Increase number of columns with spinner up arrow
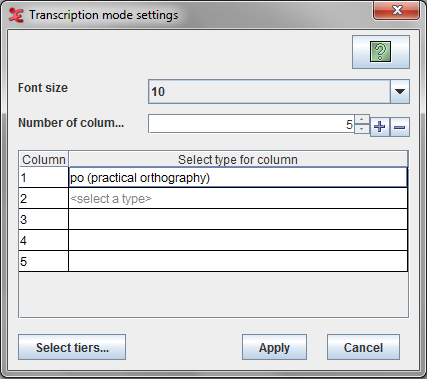 coord(362,119)
